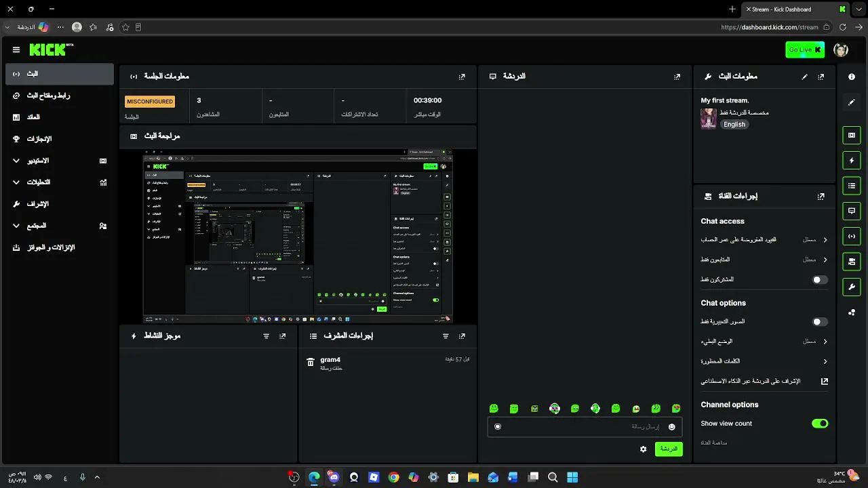This screenshot has width=868, height=488.
Task: Open the account age restriction setting
Action: 764,240
